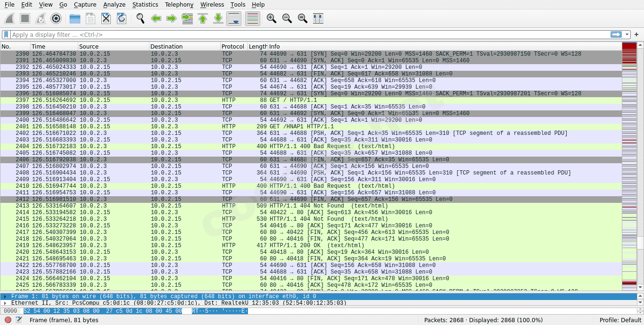
Task: Toggle colorize packet list
Action: (252, 18)
